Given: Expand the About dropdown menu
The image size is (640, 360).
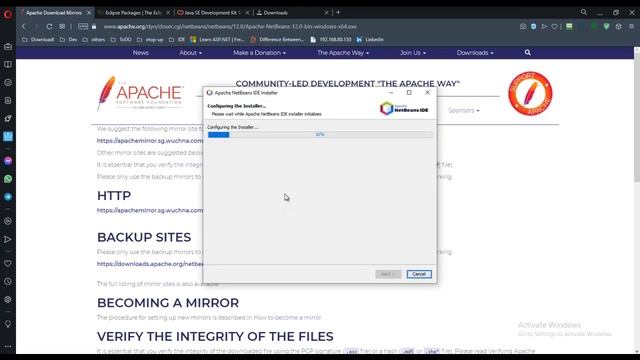Looking at the screenshot, I should point(190,53).
